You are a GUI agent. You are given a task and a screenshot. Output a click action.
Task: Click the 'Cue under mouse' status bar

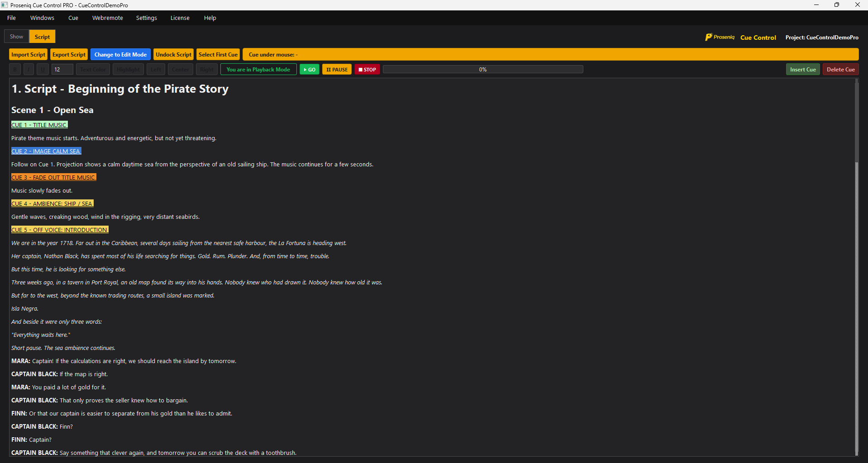(550, 54)
